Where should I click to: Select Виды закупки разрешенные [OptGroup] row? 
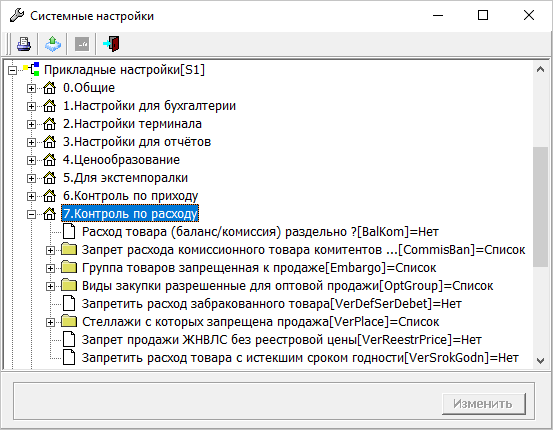pos(287,285)
